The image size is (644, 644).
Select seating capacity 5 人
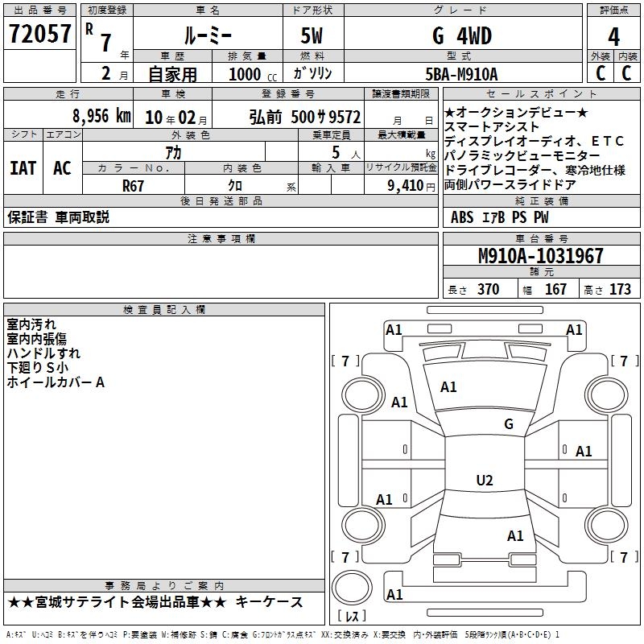click(x=345, y=153)
